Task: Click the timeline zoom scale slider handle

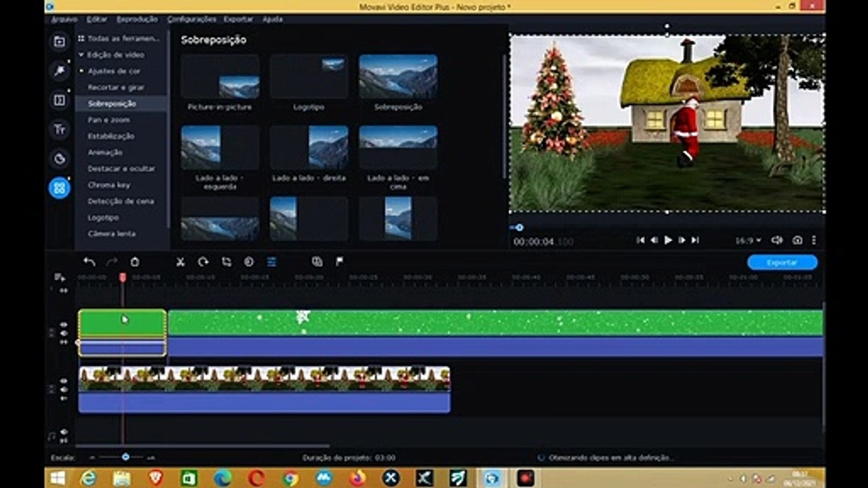Action: 125,457
